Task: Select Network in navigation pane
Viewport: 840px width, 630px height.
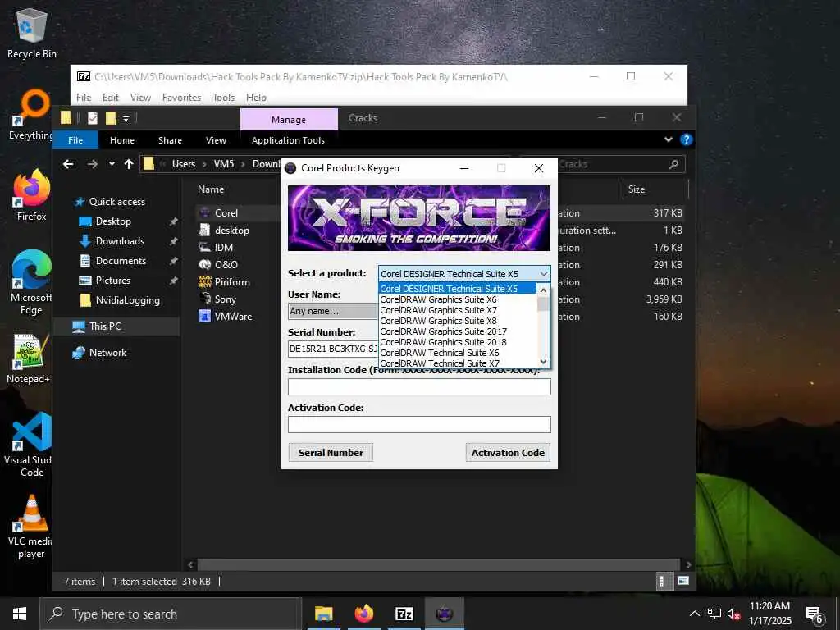Action: tap(107, 353)
